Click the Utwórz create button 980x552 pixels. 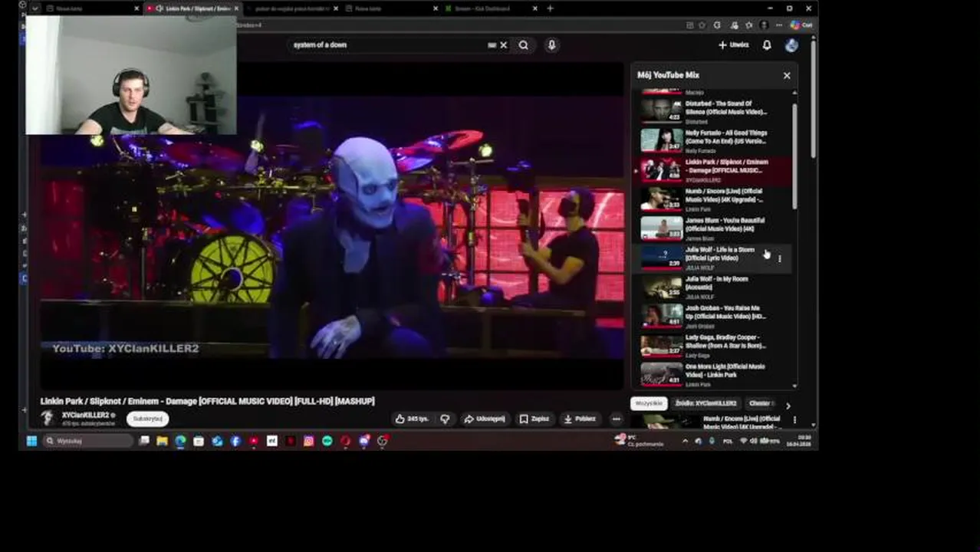click(x=733, y=45)
